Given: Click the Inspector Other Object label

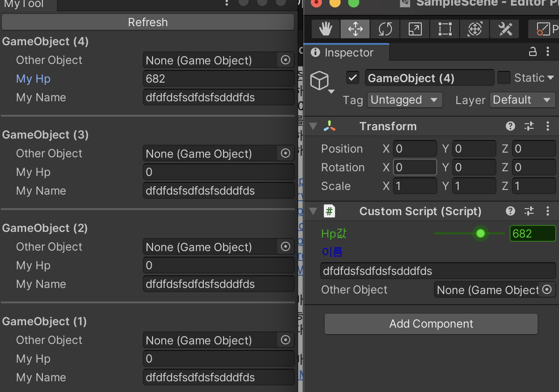Looking at the screenshot, I should pos(354,290).
